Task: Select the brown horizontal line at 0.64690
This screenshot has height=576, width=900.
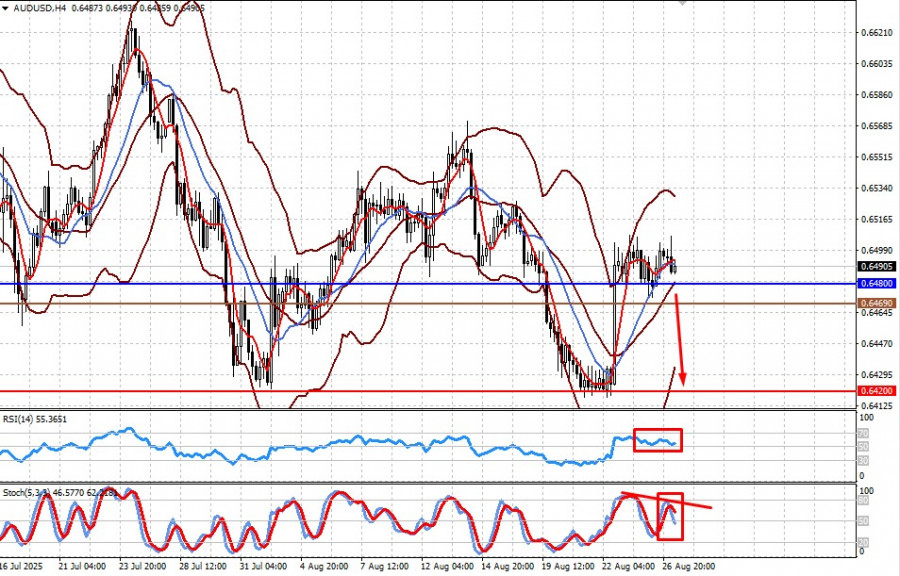Action: [428, 303]
